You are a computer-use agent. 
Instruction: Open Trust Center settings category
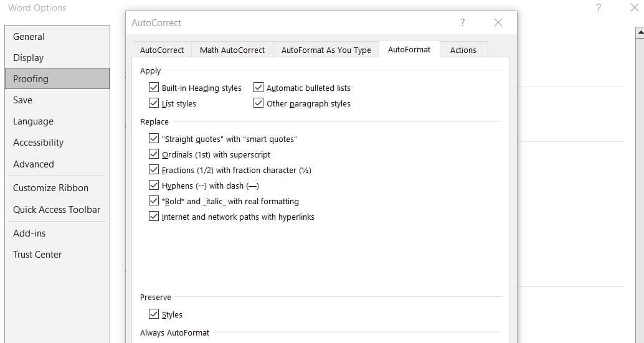pos(37,255)
